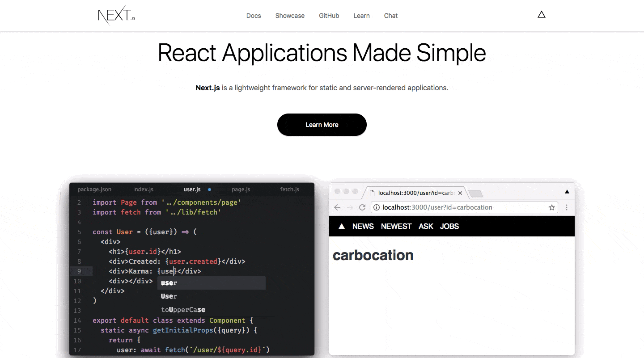Click the Next.js logo in the header
The image size is (644, 358).
click(x=116, y=15)
